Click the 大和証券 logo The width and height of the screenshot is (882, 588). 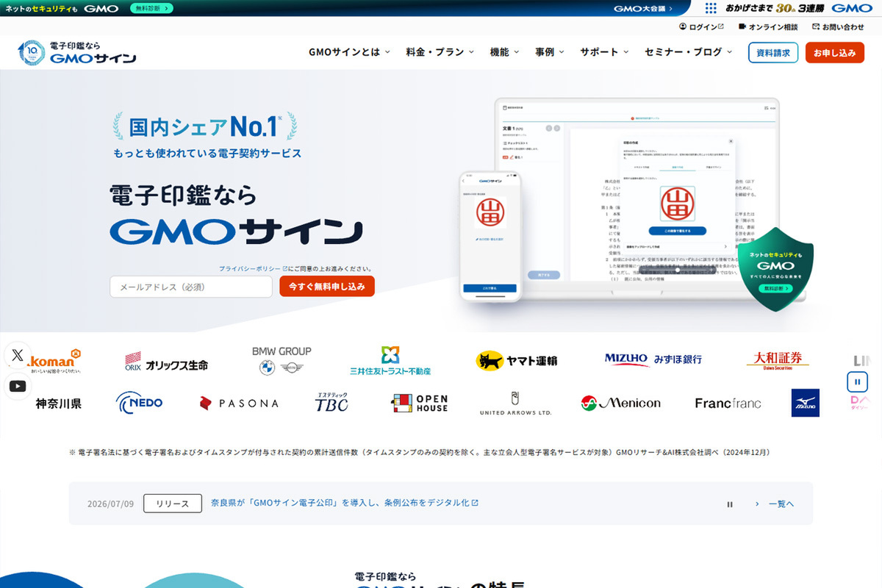point(778,359)
